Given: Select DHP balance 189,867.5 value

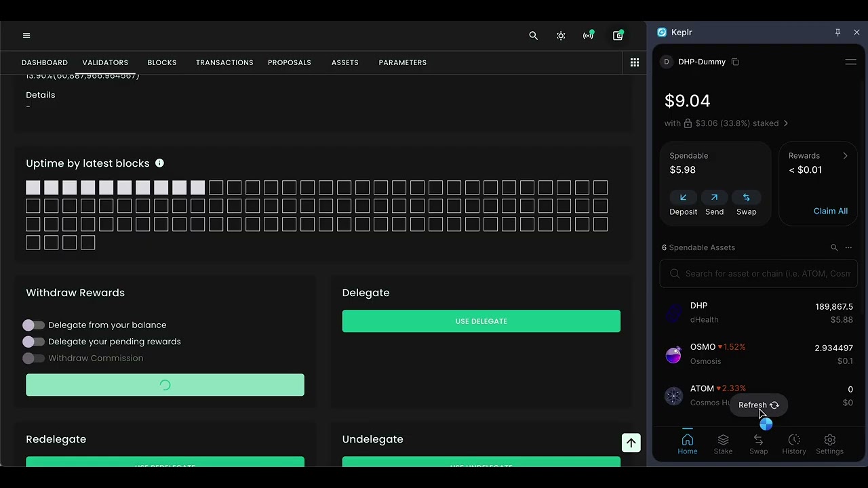Looking at the screenshot, I should click(x=834, y=307).
